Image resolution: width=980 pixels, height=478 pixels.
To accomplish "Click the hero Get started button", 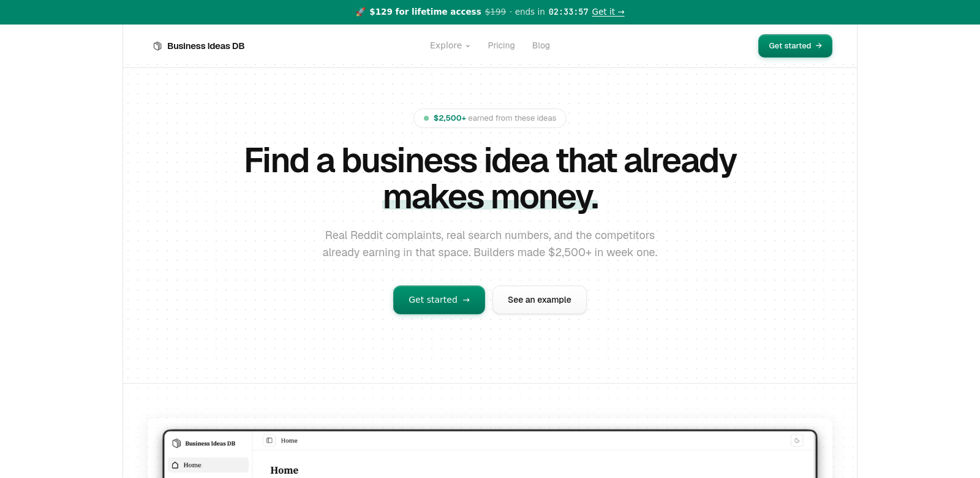I will point(439,300).
